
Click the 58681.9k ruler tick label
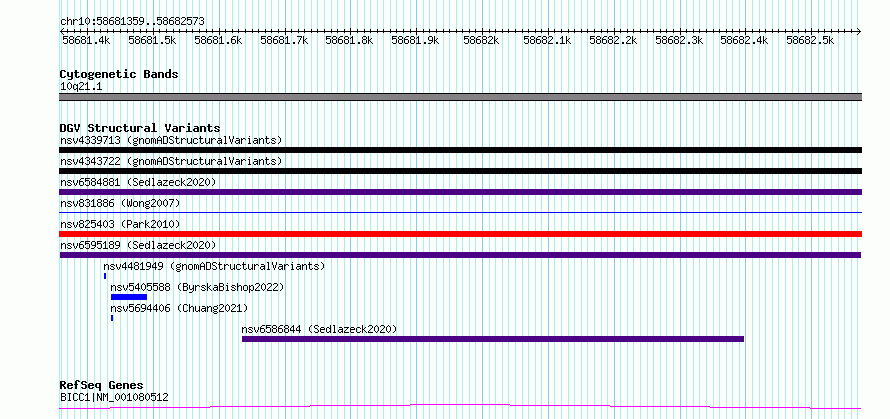pyautogui.click(x=415, y=40)
